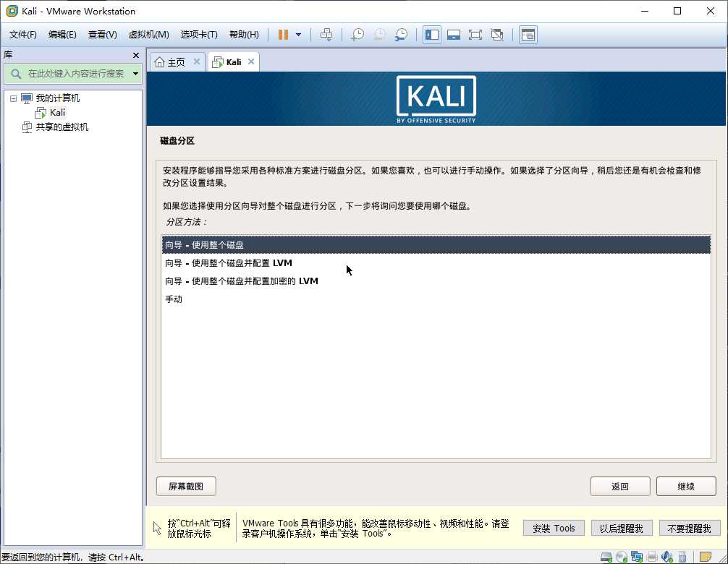Open the 选项卡(T) menu
The width and height of the screenshot is (728, 564).
(x=199, y=35)
